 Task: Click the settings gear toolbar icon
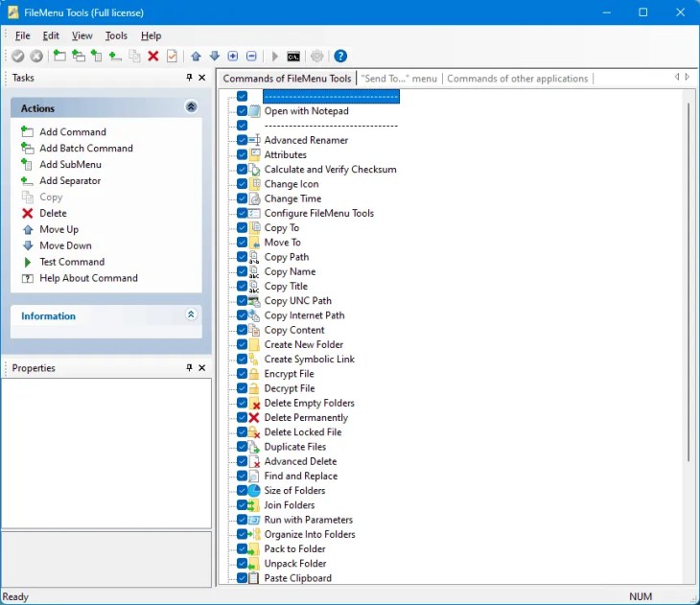(x=317, y=56)
